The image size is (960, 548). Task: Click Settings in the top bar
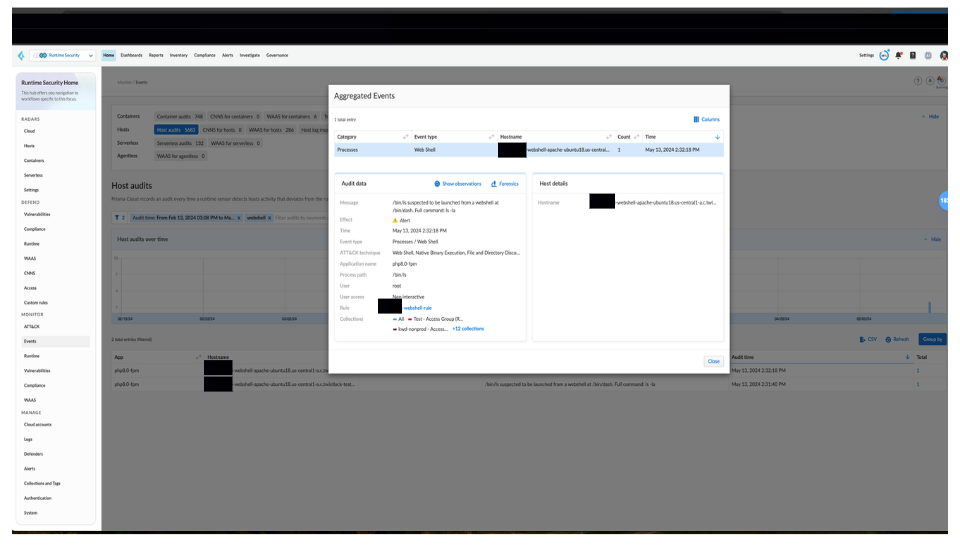point(866,56)
